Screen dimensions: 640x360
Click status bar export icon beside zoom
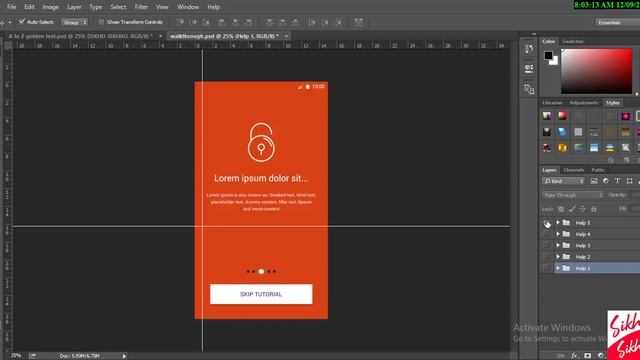tap(32, 356)
